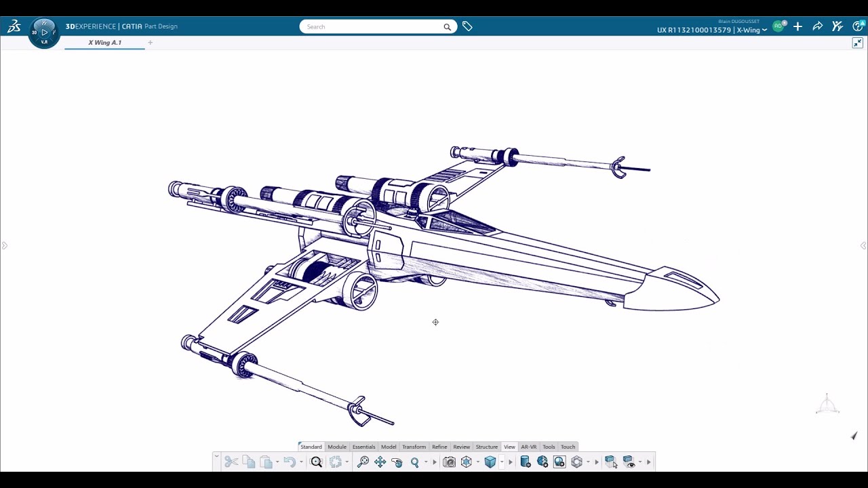The height and width of the screenshot is (488, 868).
Task: Click the Update refresh icon
Action: tap(336, 462)
